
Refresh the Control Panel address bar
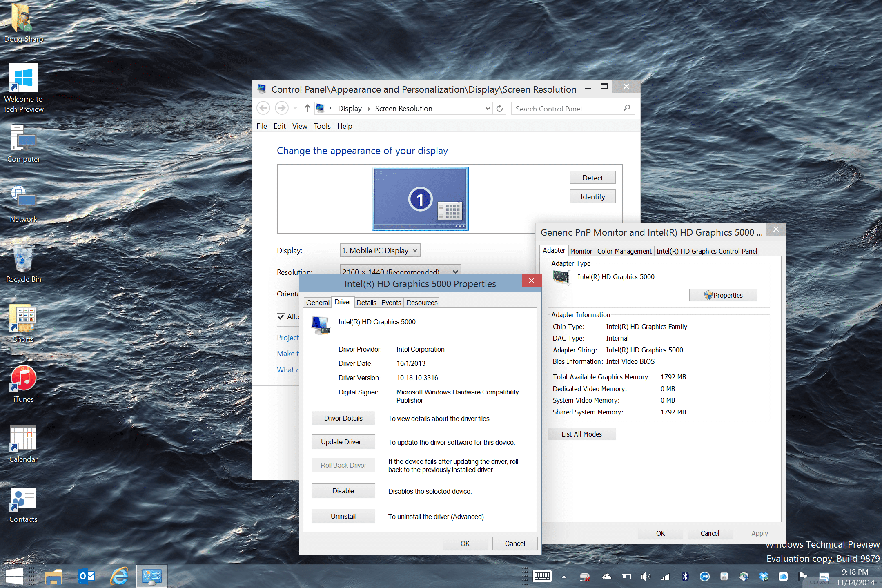[499, 108]
